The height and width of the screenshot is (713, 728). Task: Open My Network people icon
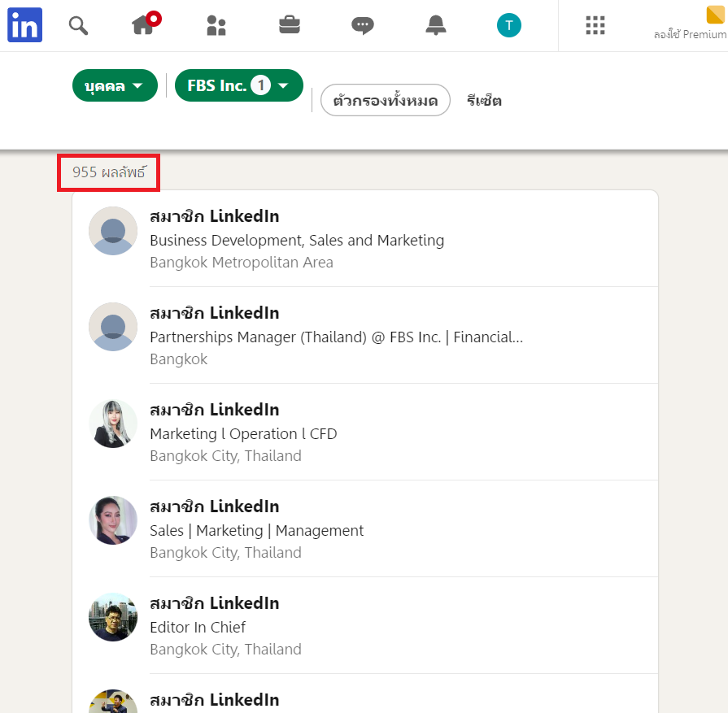216,25
